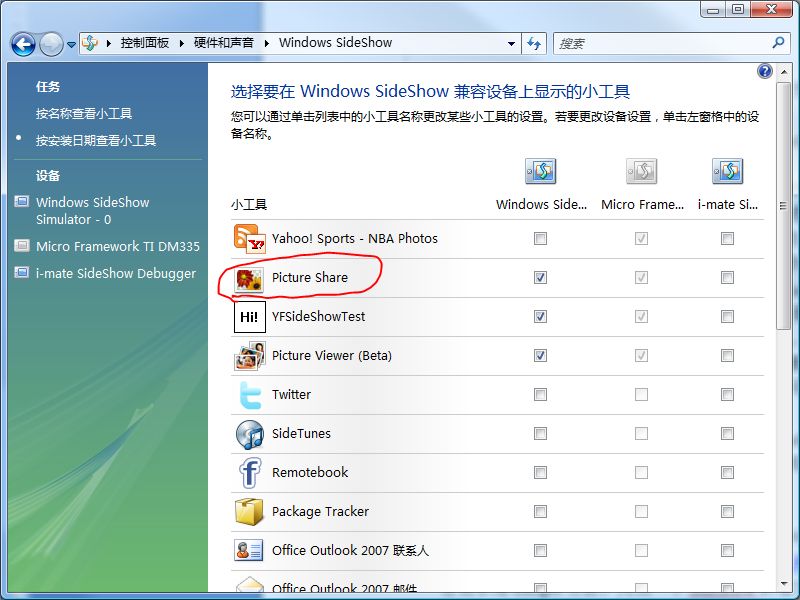Open the recent pages dropdown arrow
The height and width of the screenshot is (600, 800).
coord(71,44)
